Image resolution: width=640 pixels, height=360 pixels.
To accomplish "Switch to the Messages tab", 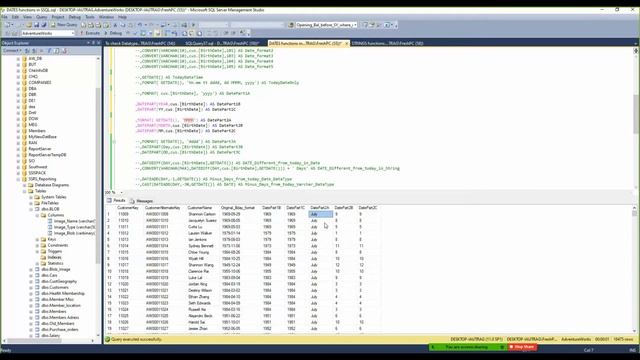I will pyautogui.click(x=141, y=201).
